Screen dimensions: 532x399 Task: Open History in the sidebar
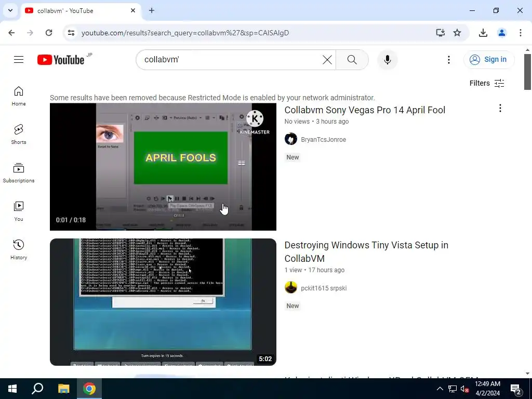coord(19,249)
